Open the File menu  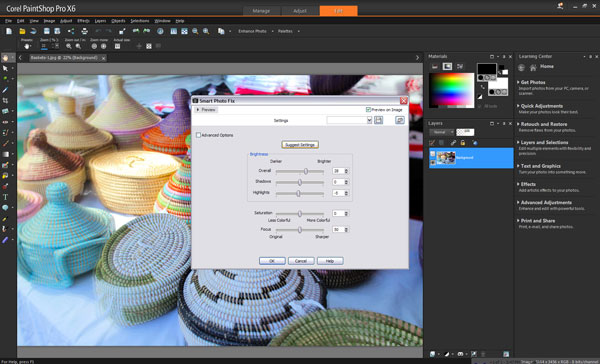point(8,21)
